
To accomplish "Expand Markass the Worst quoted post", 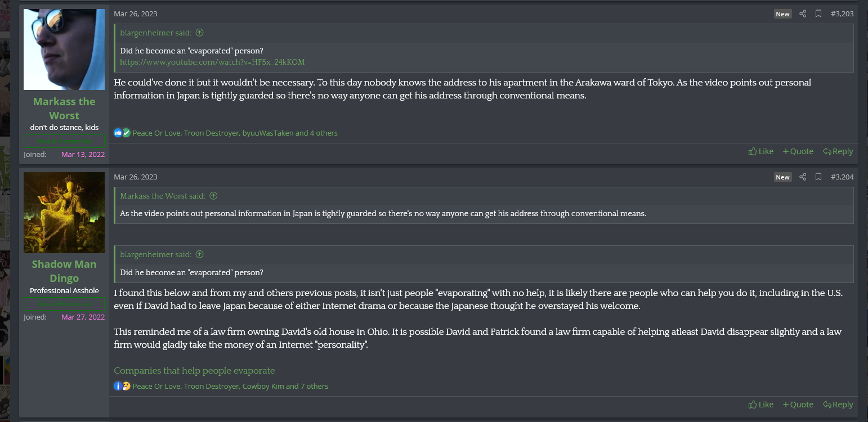I will pos(213,196).
